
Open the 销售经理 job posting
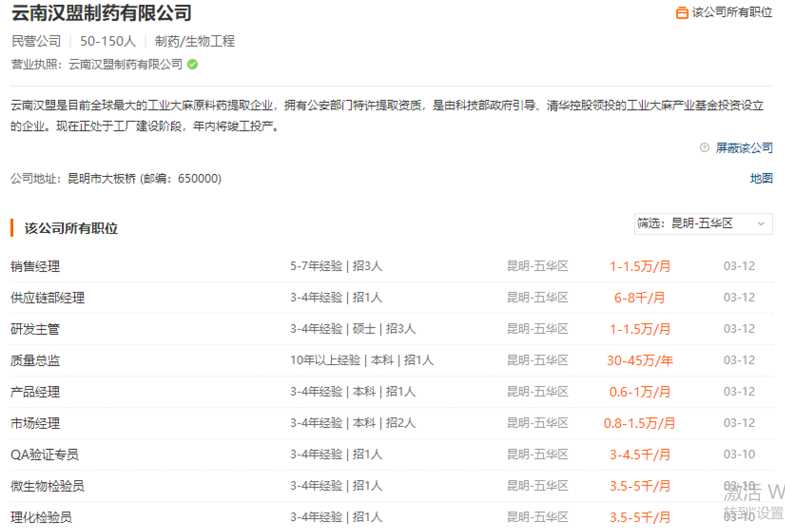click(35, 266)
